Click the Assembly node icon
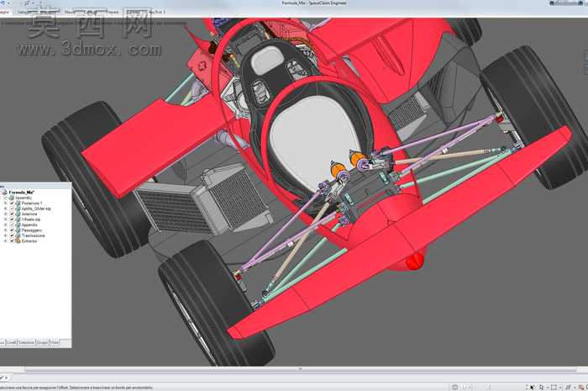 click(x=12, y=198)
